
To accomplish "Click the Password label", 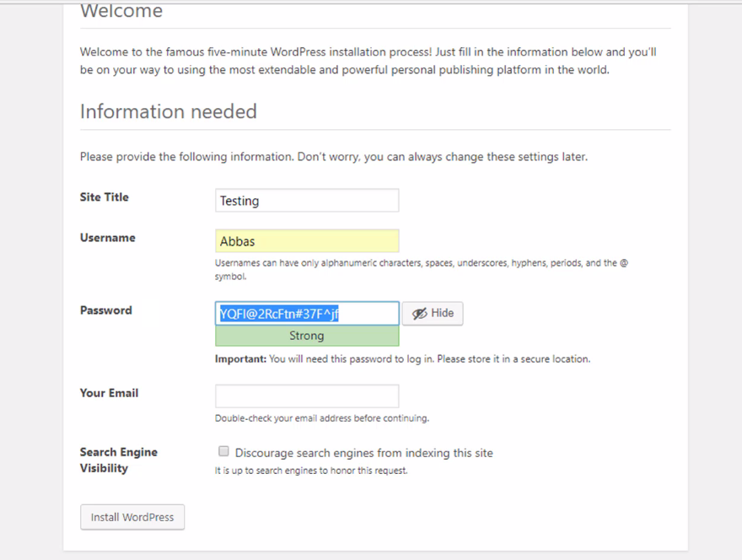I will (105, 310).
